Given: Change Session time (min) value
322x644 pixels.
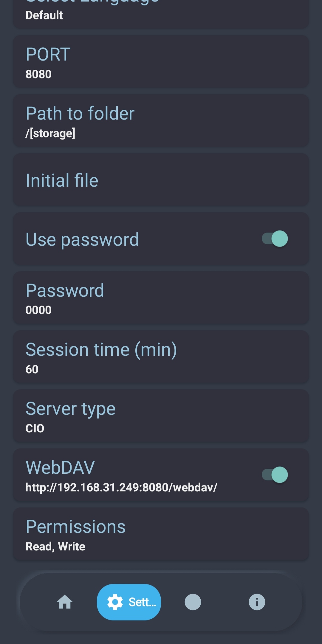Looking at the screenshot, I should coord(161,357).
